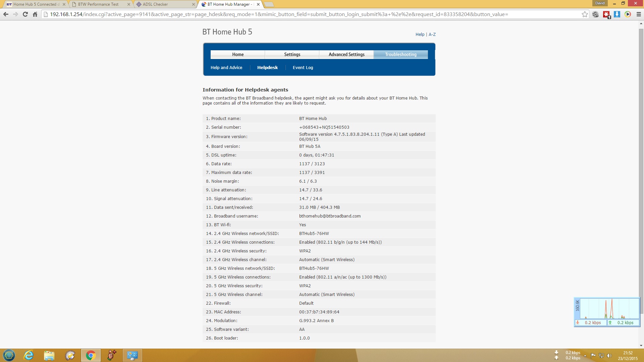Open the Event Log link
The width and height of the screenshot is (644, 362).
303,67
